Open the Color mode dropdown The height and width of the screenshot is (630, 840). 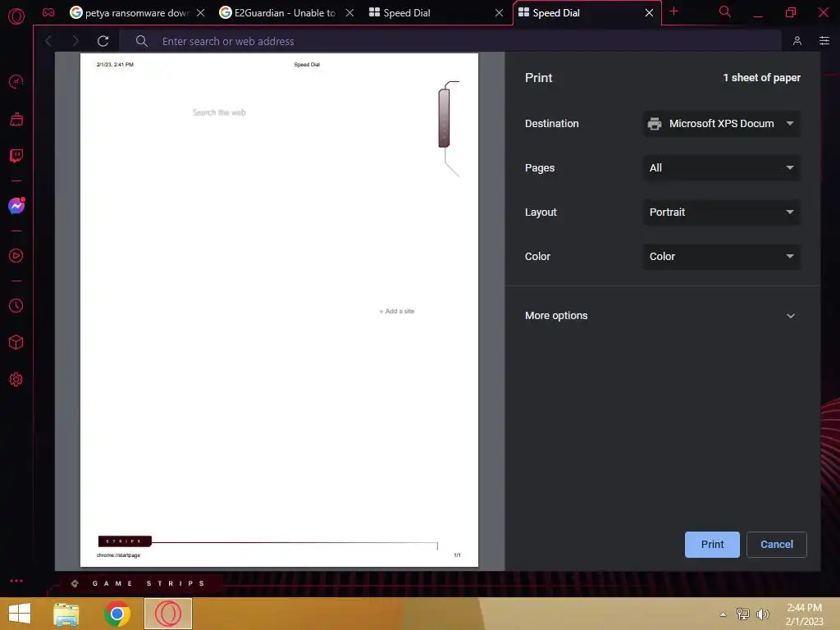[722, 256]
